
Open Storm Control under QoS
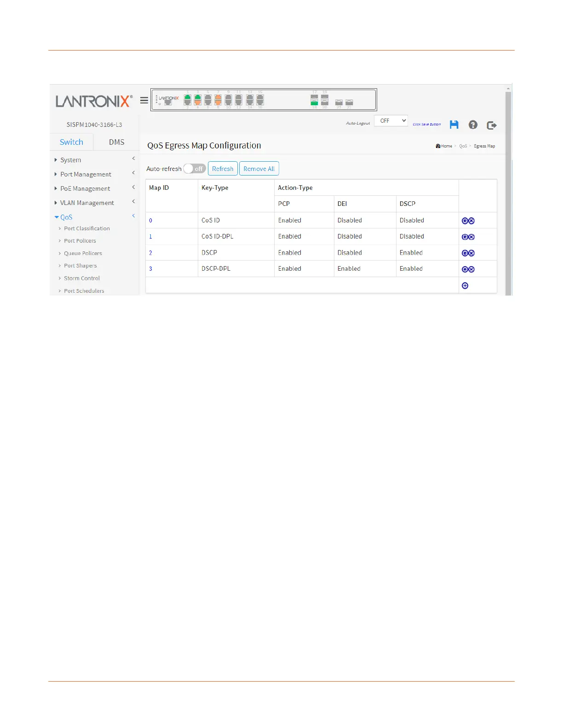tap(82, 278)
